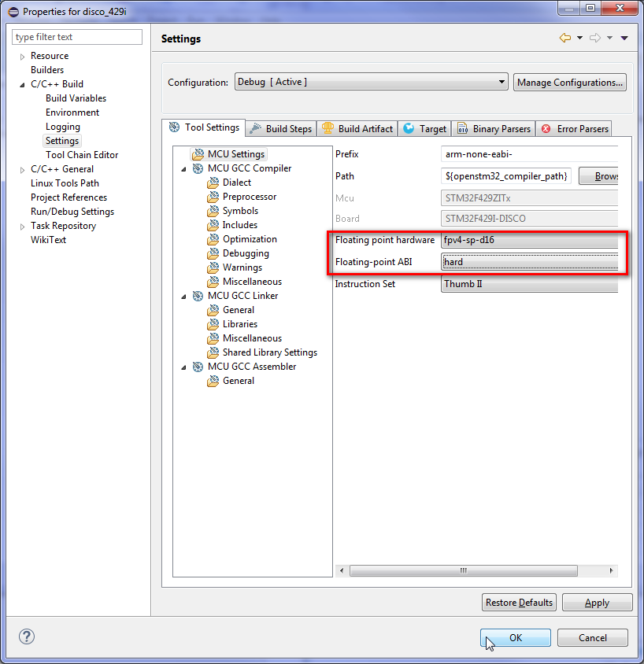Select MCU GCC Assembler General item

pos(238,381)
